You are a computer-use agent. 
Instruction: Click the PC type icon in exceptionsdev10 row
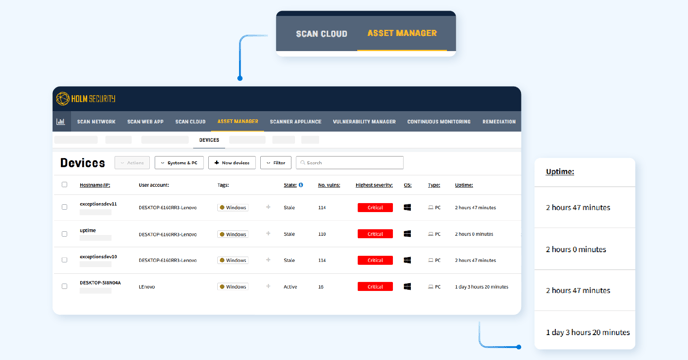[x=430, y=260]
